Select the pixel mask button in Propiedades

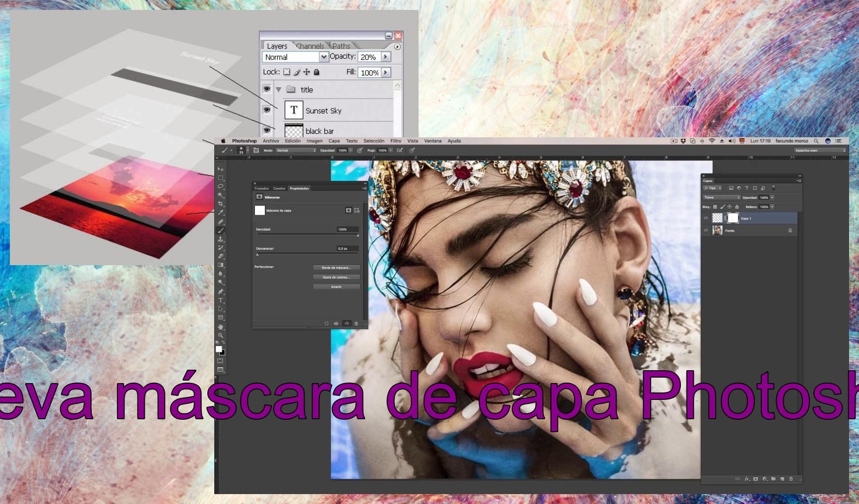pos(349,210)
